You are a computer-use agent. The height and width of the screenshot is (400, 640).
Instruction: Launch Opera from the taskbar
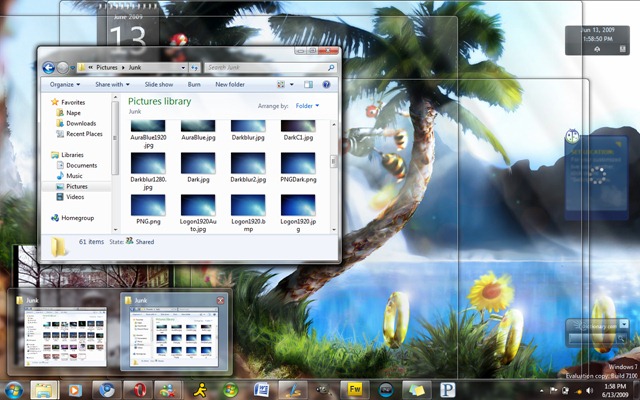[138, 390]
